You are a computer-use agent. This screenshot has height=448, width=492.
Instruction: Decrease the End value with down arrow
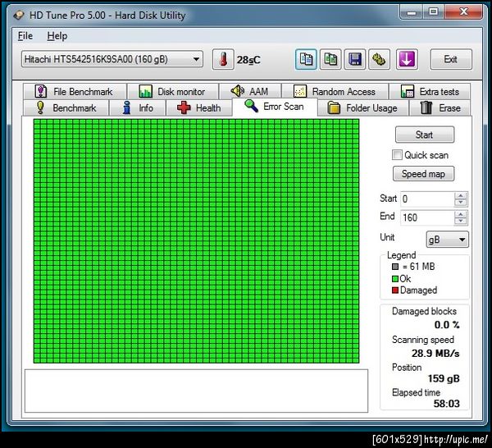click(x=460, y=221)
